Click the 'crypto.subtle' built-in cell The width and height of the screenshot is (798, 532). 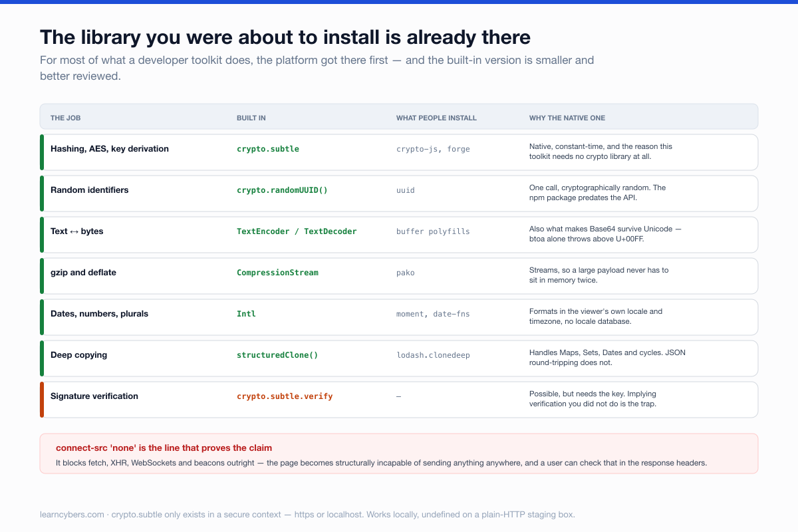268,149
